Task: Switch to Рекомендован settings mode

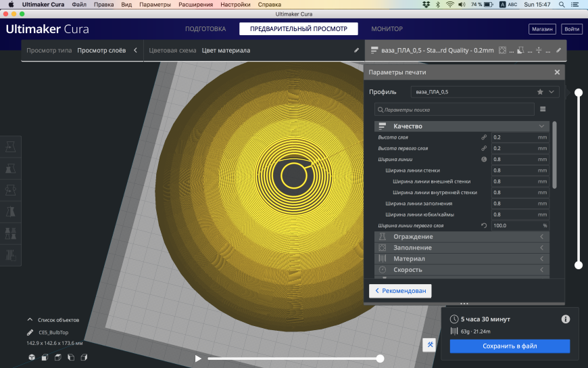Action: (400, 291)
